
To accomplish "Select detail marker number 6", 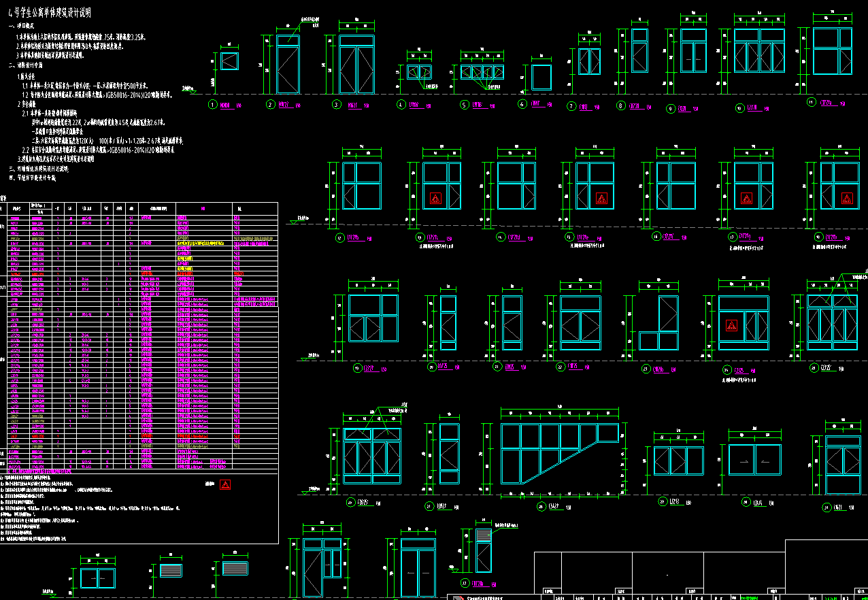I will coord(522,104).
